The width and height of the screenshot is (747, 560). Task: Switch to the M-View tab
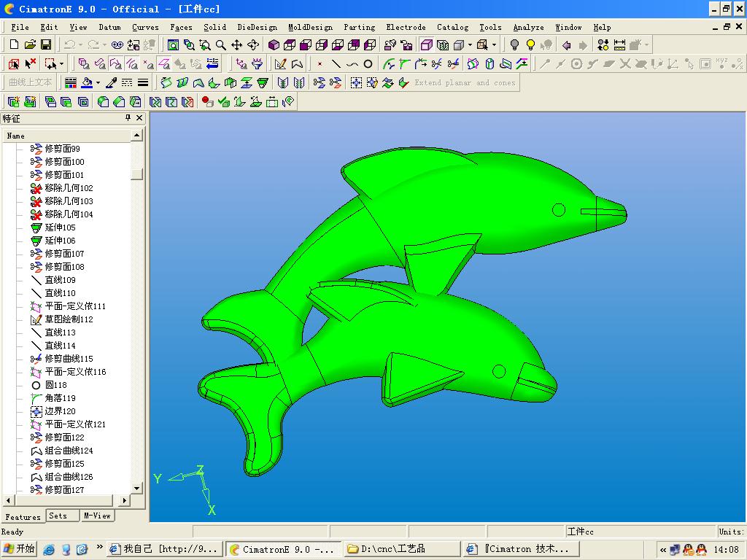97,516
